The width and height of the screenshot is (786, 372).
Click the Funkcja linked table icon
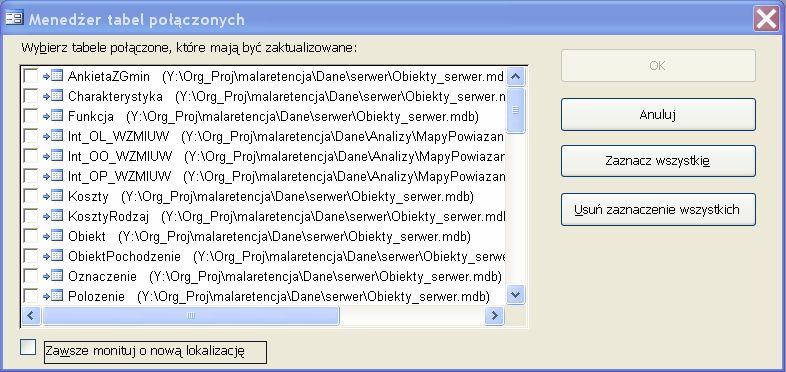[53, 116]
